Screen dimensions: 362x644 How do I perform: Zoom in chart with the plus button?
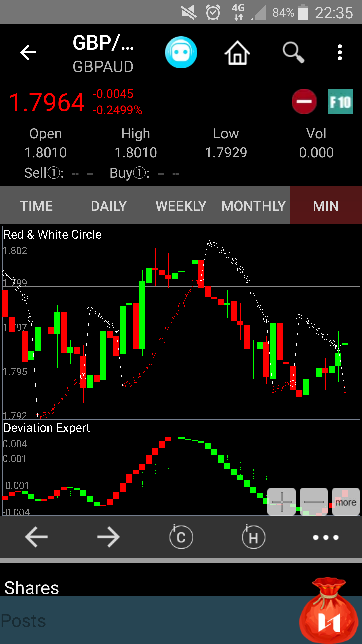point(282,502)
